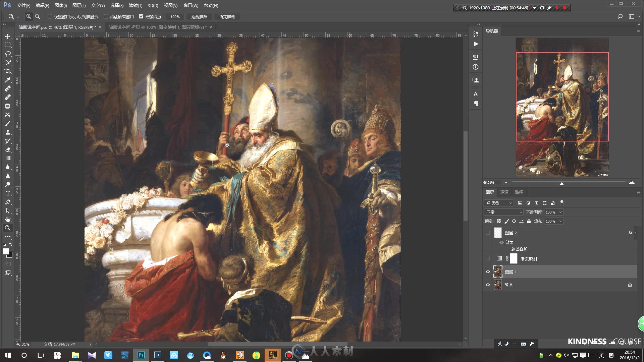Click the 适合屏幕 button
The height and width of the screenshot is (362, 644).
point(199,16)
